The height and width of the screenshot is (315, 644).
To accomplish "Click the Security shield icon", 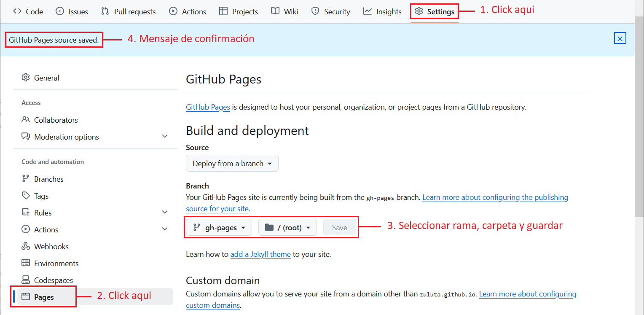I will click(x=315, y=11).
